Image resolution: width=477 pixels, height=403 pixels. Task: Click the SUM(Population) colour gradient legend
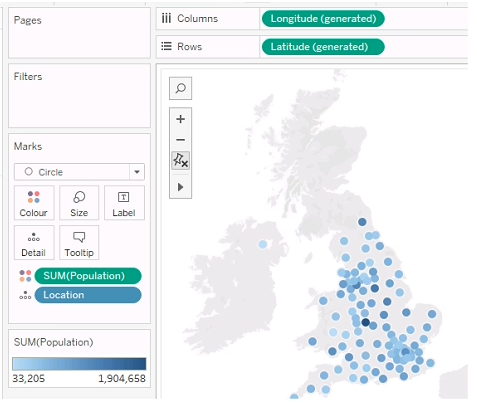79,364
